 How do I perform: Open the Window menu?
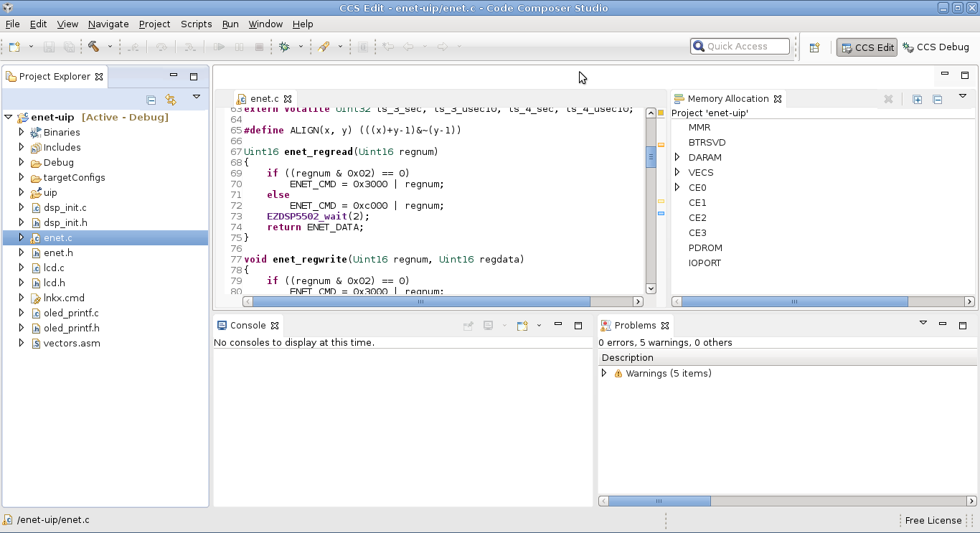tap(265, 24)
